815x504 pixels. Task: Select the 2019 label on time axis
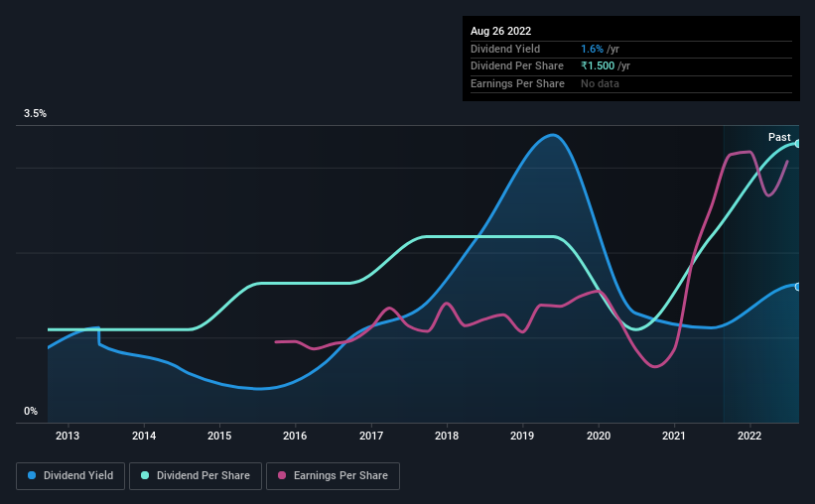[522, 436]
